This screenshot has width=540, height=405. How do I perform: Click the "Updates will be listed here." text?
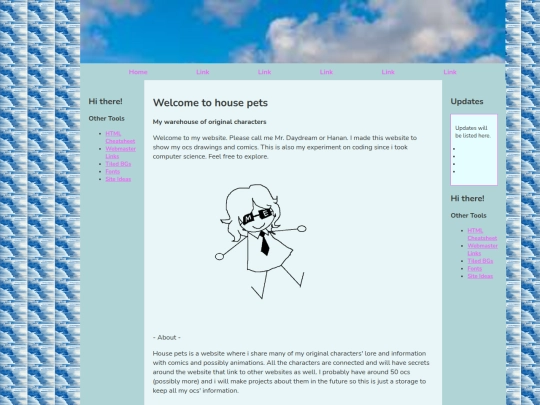coord(473,132)
